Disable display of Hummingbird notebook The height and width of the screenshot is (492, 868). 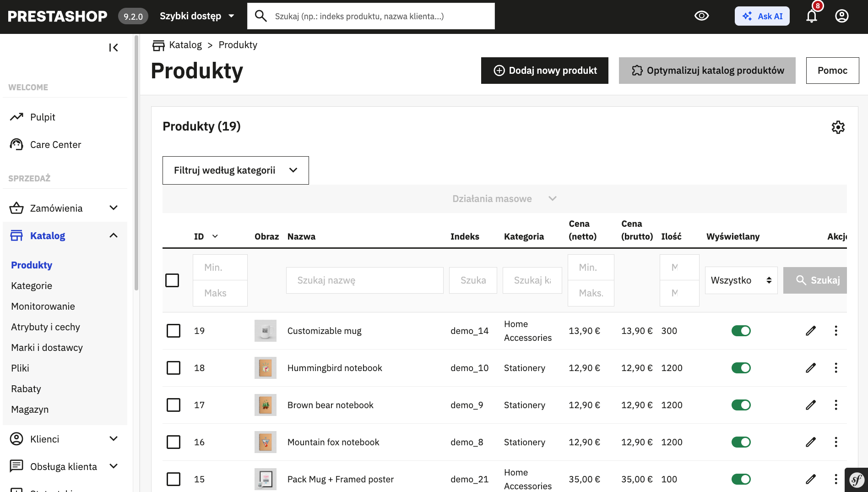(x=741, y=368)
